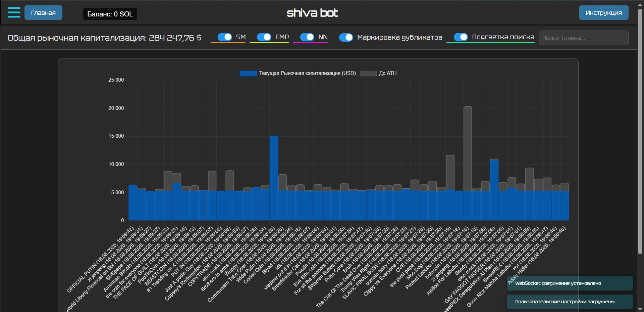This screenshot has width=644, height=312.
Task: Dismiss the WebSocket соединение установлено notification
Action: tap(570, 283)
